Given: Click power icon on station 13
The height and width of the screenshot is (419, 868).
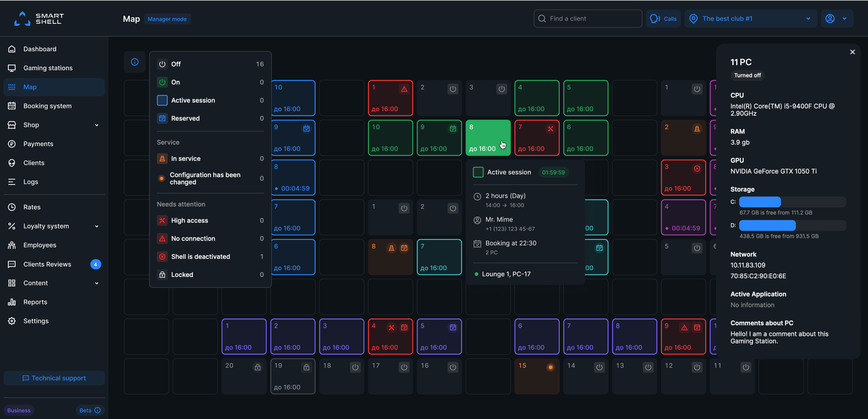Looking at the screenshot, I should point(648,367).
